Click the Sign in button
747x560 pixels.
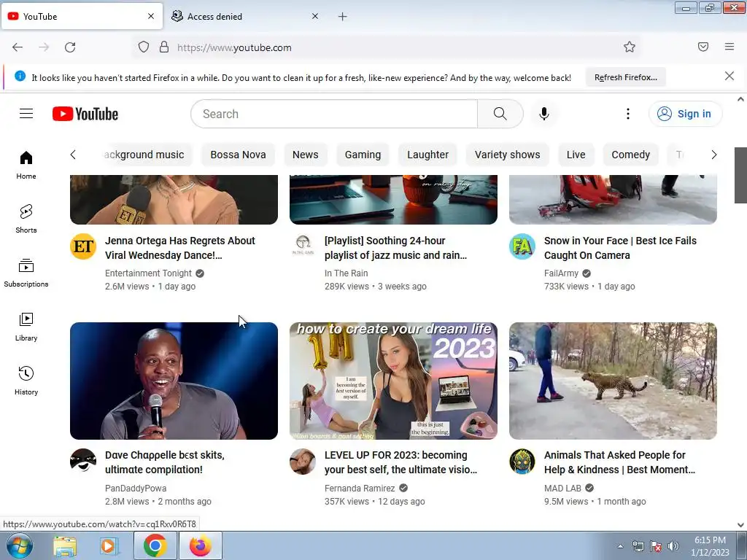(685, 114)
